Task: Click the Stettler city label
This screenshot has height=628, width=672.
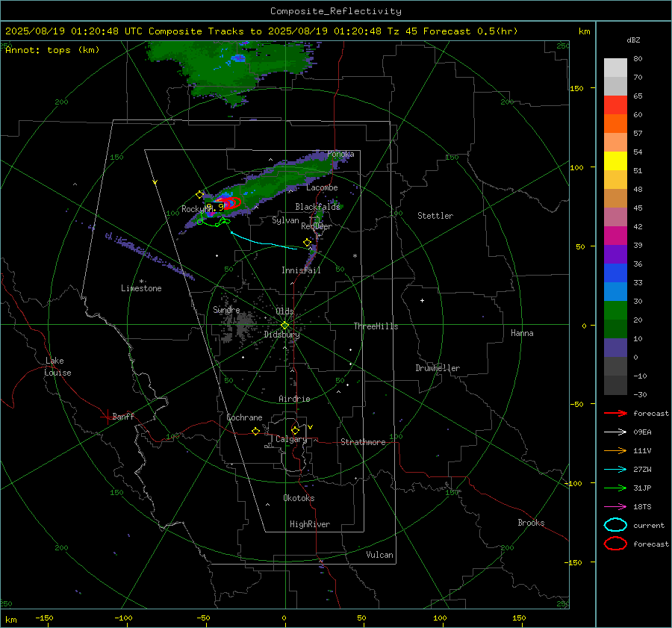Action: [x=435, y=216]
